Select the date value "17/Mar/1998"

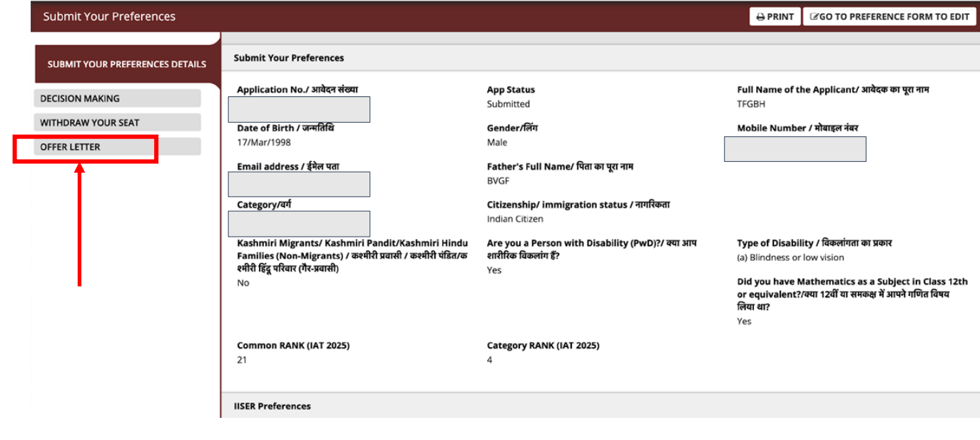tap(264, 143)
